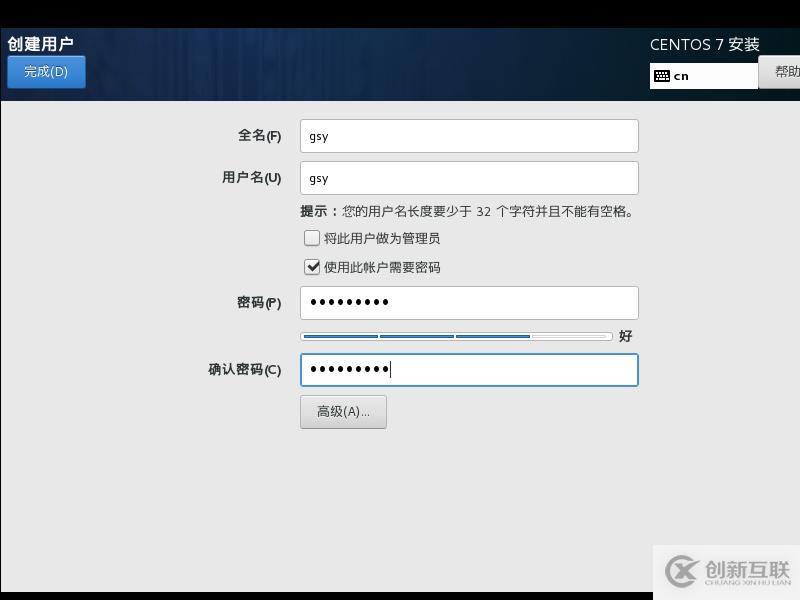
Task: Toggle the administrator privilege option
Action: point(312,238)
